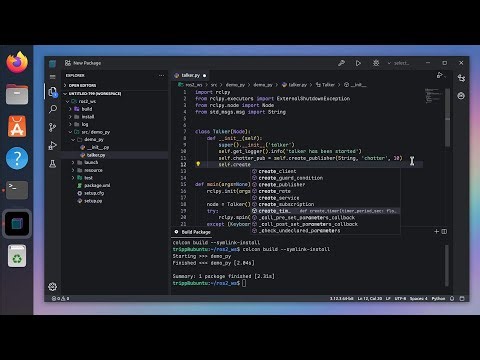Open the Manage gear icon
The image size is (480, 360).
52,287
